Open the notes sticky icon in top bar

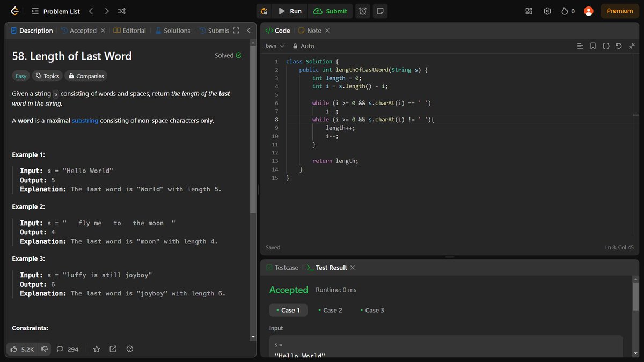pyautogui.click(x=380, y=11)
